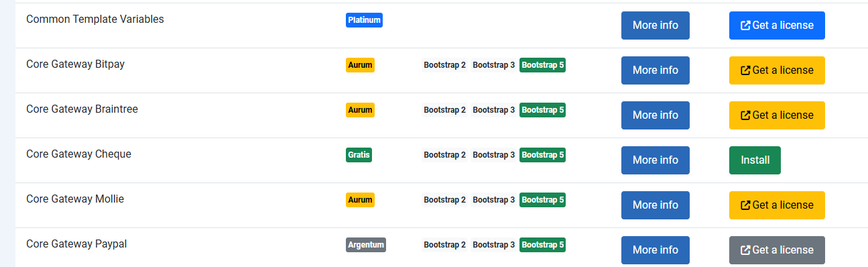Open More info for Common Template Variables

pyautogui.click(x=655, y=25)
